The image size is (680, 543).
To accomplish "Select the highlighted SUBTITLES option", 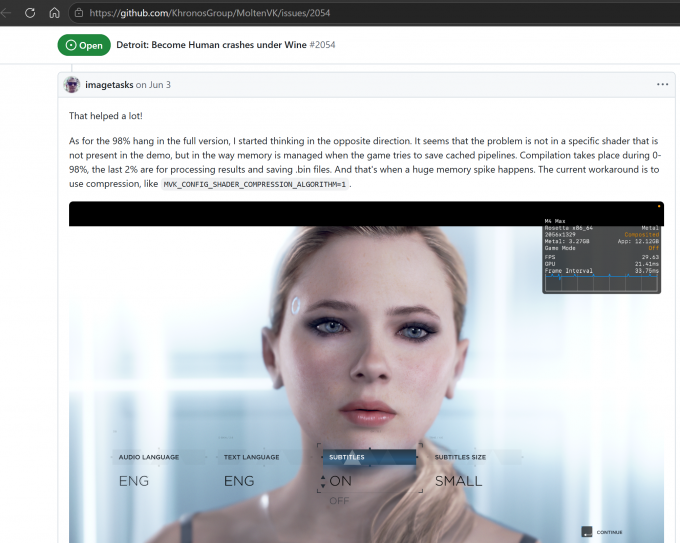I will [x=369, y=457].
